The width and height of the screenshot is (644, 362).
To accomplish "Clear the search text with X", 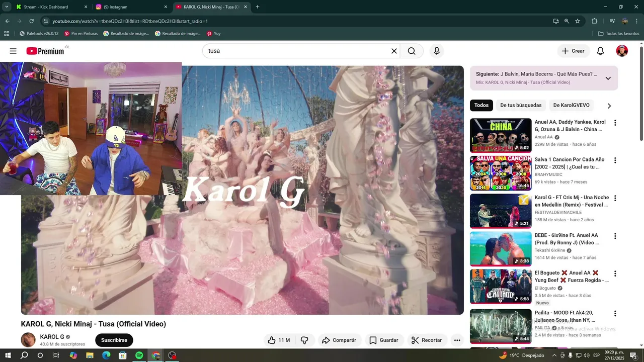I will [394, 51].
